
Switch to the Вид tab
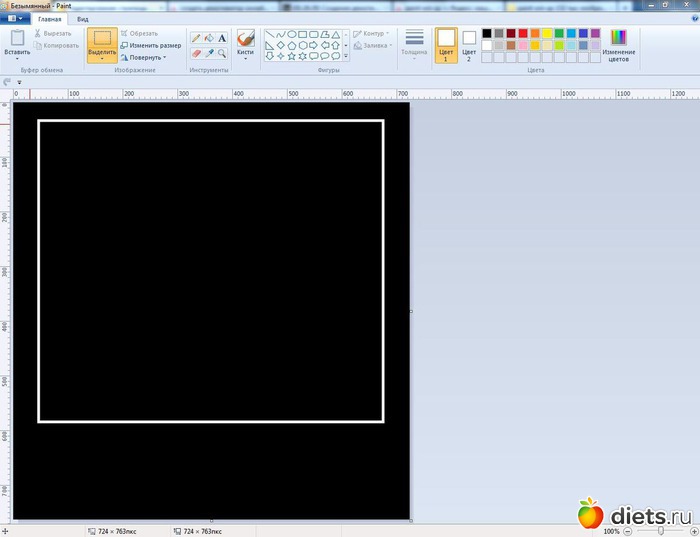(83, 19)
